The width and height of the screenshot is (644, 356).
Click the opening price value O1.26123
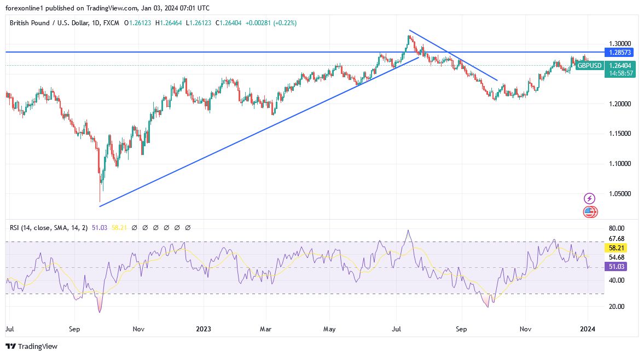[137, 23]
